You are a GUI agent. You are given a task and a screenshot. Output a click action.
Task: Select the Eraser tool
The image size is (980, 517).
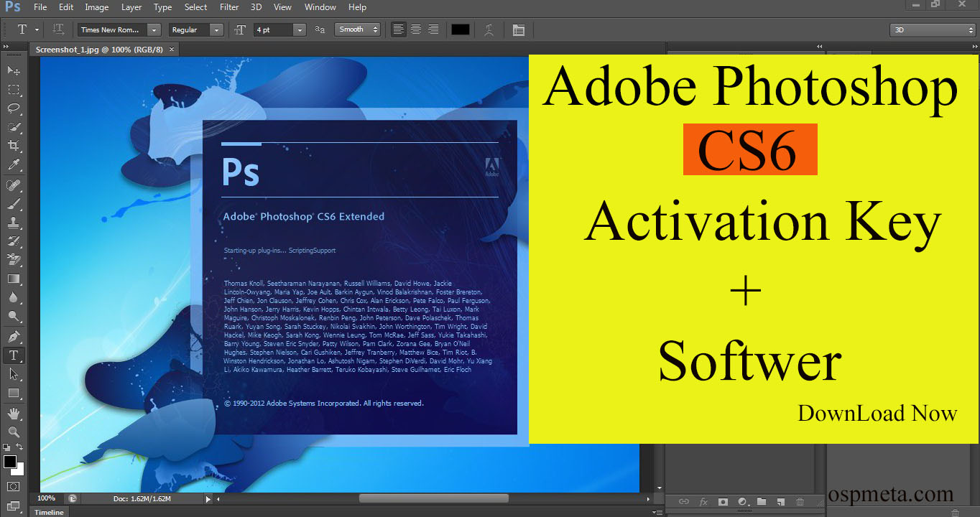(13, 260)
